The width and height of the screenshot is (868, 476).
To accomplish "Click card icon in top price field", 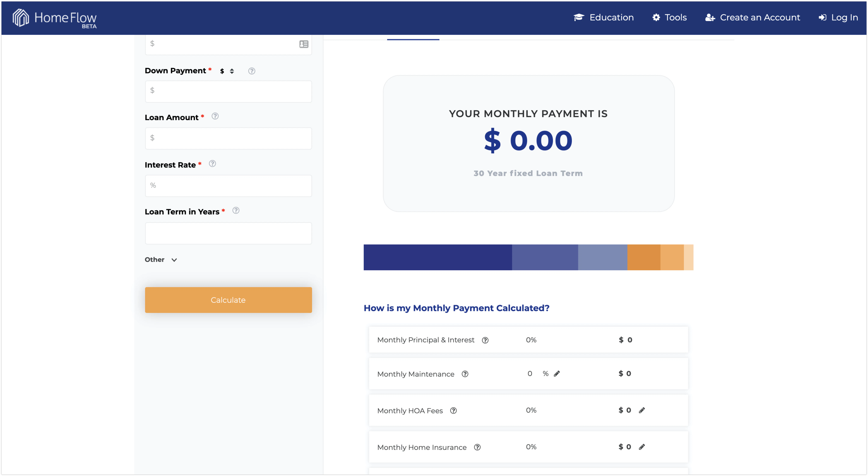I will 304,44.
